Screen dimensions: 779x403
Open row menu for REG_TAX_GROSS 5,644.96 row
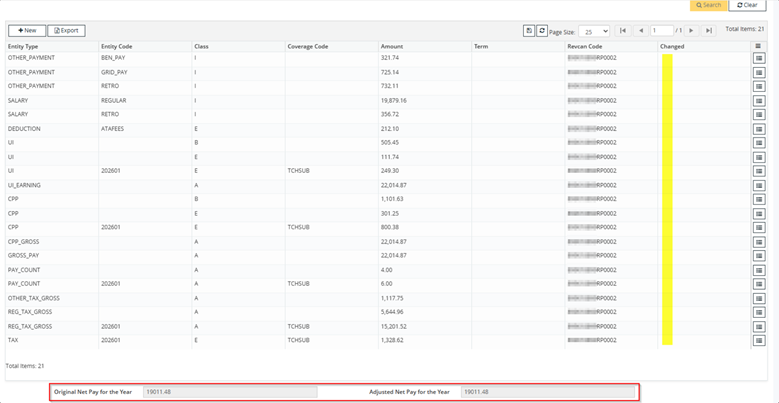(x=759, y=313)
